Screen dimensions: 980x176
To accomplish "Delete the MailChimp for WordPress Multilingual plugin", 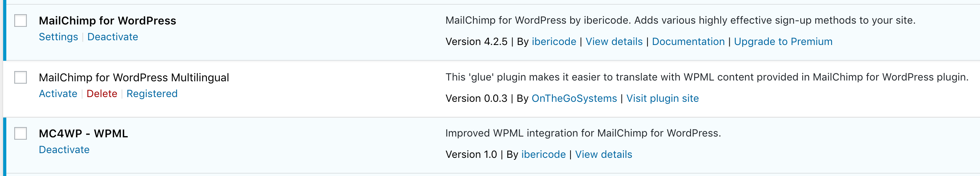I will point(102,94).
